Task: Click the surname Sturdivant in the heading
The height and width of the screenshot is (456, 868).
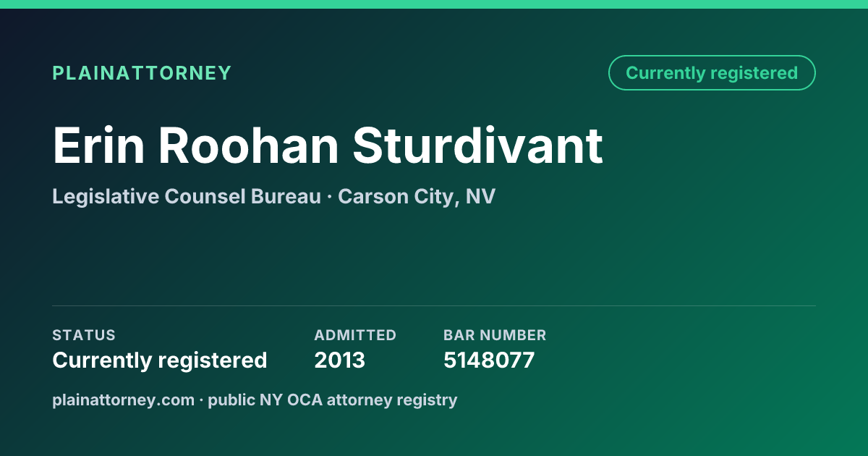Action: click(x=478, y=145)
